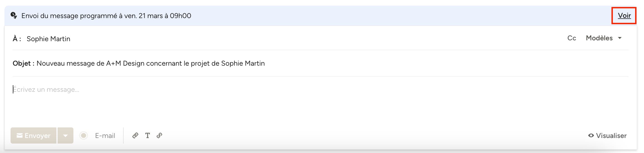Click the scheduled-send clock icon in banner
Screen dimensions: 644x153
click(x=14, y=15)
